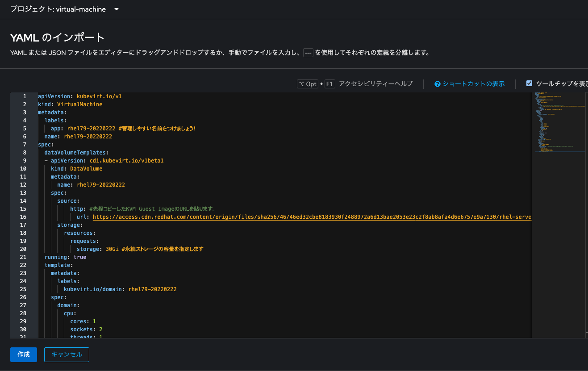Screen dimensions: 588x371
Task: Click the 'template:' line
Action: [x=58, y=265]
